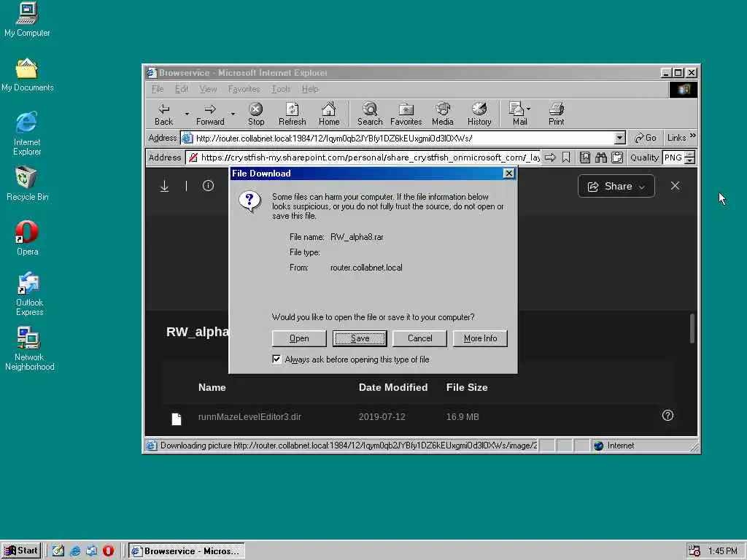Viewport: 747px width, 560px height.
Task: Click the Browservice bookmarks list icon
Action: click(x=585, y=157)
